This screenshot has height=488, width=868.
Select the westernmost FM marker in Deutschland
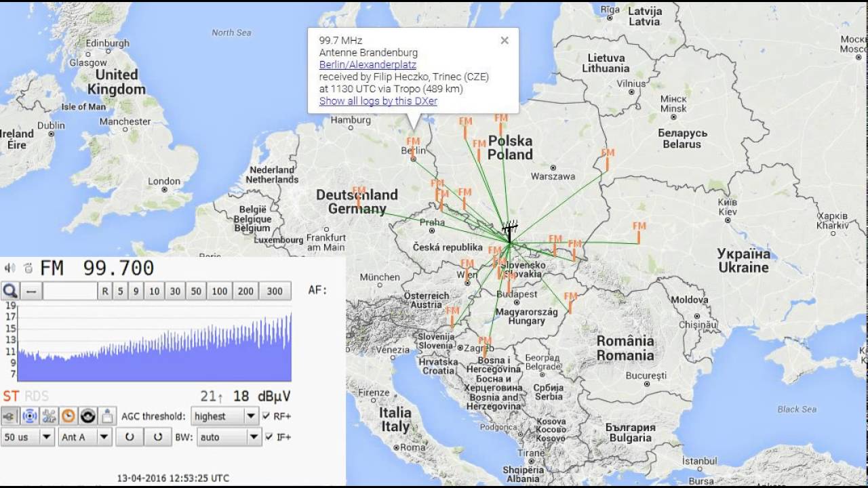(359, 197)
